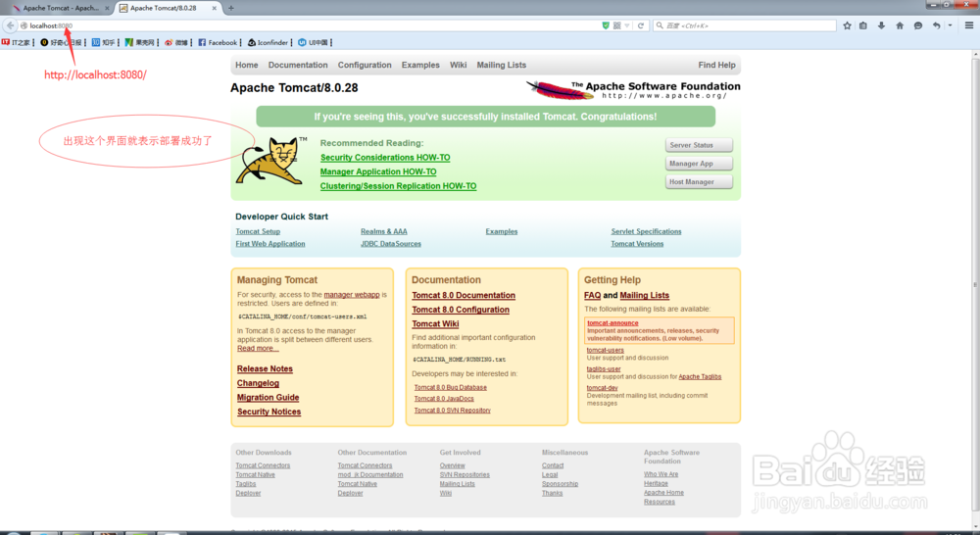Open the Security Notices link
This screenshot has width=980, height=535.
tap(269, 412)
